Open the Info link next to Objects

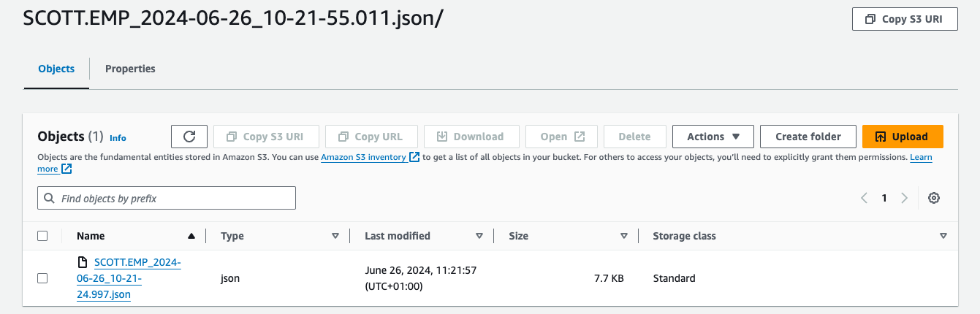(118, 137)
